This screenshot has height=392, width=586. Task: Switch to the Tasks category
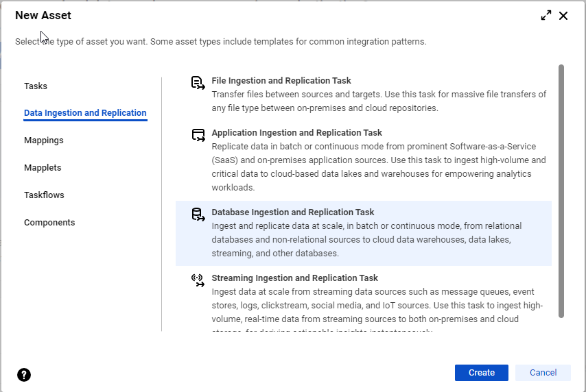[36, 86]
